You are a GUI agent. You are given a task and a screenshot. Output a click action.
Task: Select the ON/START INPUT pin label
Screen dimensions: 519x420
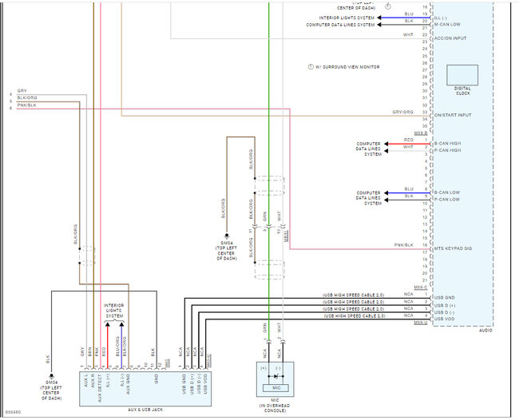point(453,115)
